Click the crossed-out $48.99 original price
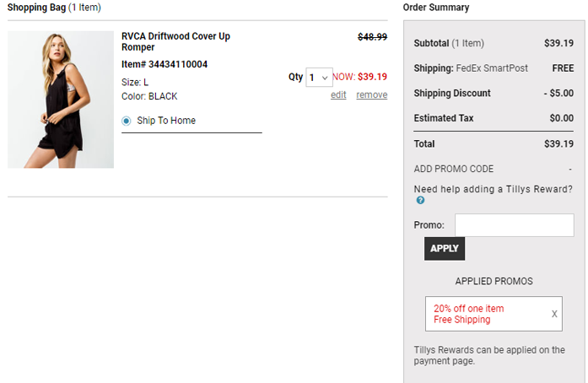This screenshot has width=588, height=383. pyautogui.click(x=372, y=37)
